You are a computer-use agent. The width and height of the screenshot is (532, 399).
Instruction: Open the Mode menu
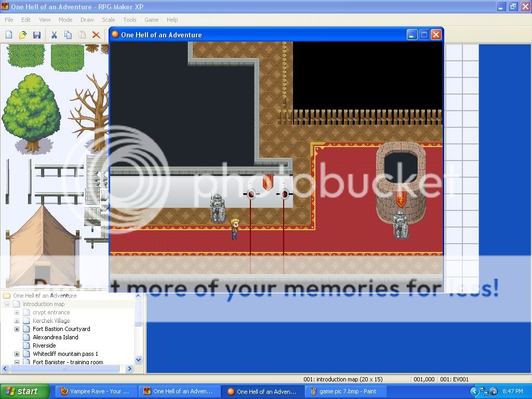pyautogui.click(x=65, y=20)
